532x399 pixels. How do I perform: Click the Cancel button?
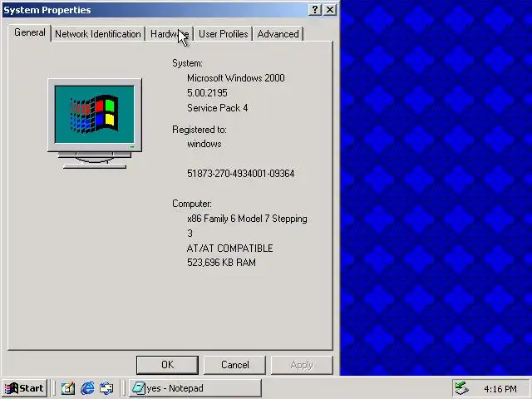point(234,365)
